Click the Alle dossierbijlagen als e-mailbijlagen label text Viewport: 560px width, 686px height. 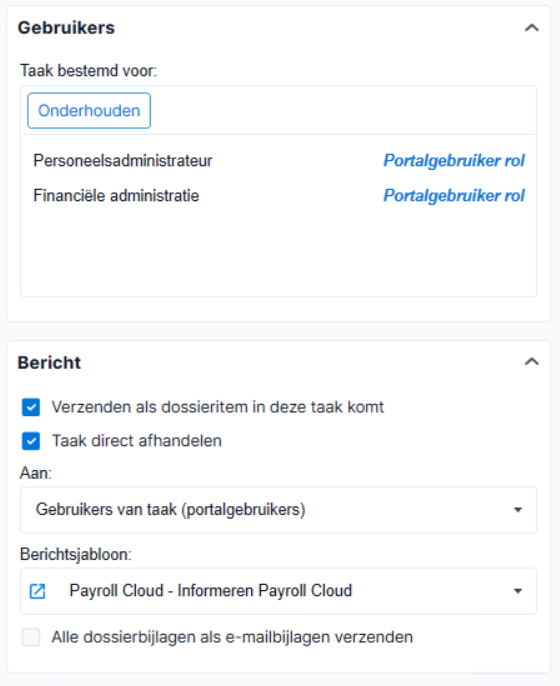pyautogui.click(x=232, y=637)
